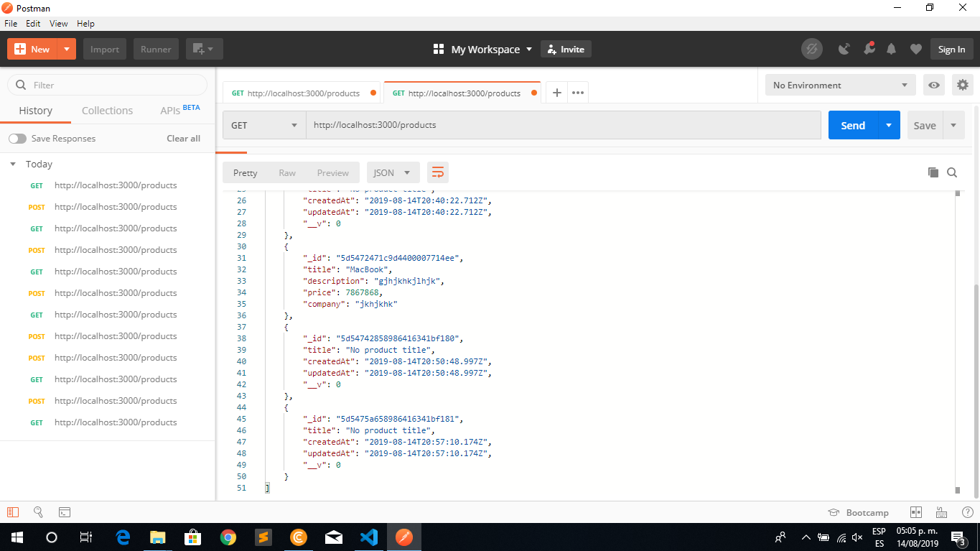Select the Pretty response view
Viewport: 980px width, 551px height.
[246, 172]
